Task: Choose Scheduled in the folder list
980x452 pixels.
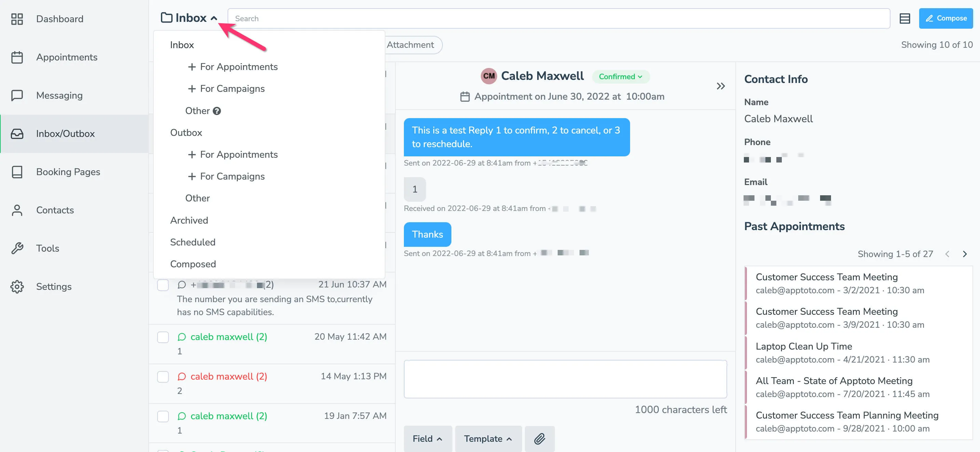Action: pos(192,242)
